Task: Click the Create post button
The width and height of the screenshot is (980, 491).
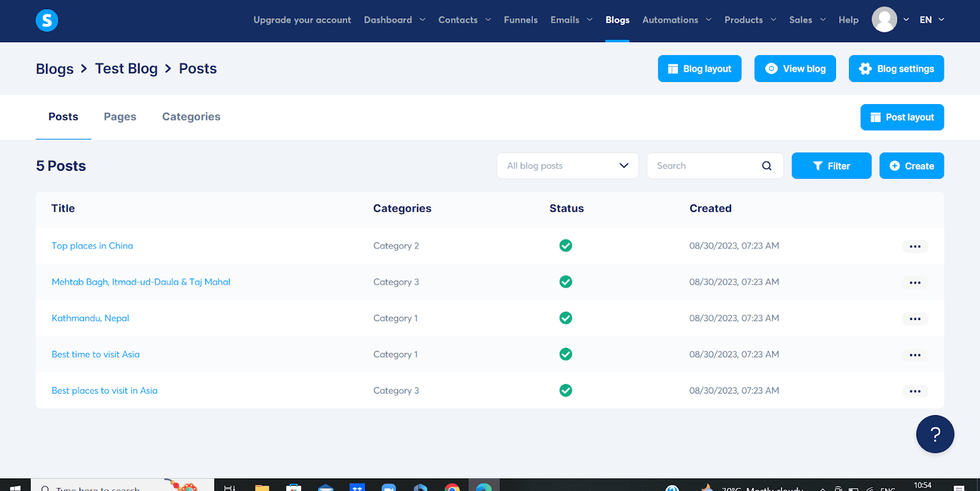Action: [911, 166]
